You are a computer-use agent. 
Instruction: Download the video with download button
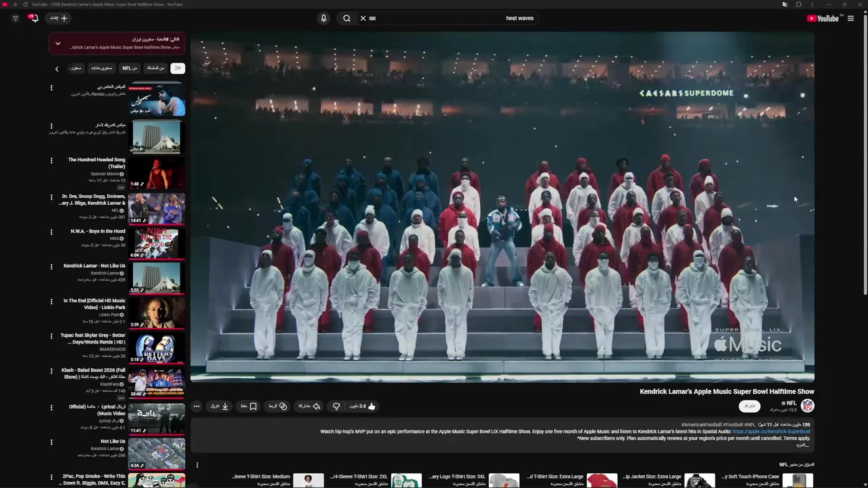(219, 406)
